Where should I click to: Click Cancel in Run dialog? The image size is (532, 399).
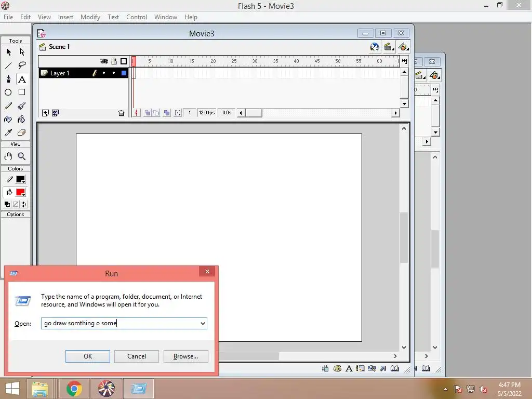pos(137,356)
